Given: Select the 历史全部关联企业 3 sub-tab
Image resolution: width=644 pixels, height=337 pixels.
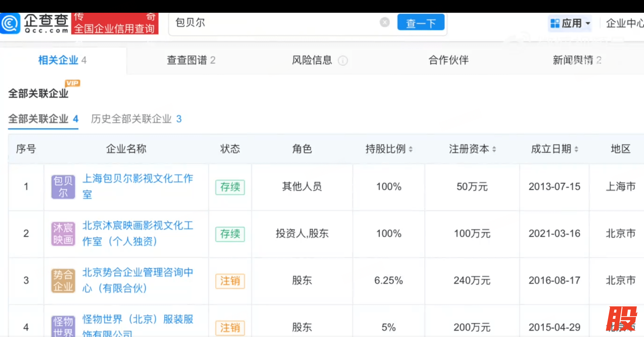Looking at the screenshot, I should coord(136,119).
